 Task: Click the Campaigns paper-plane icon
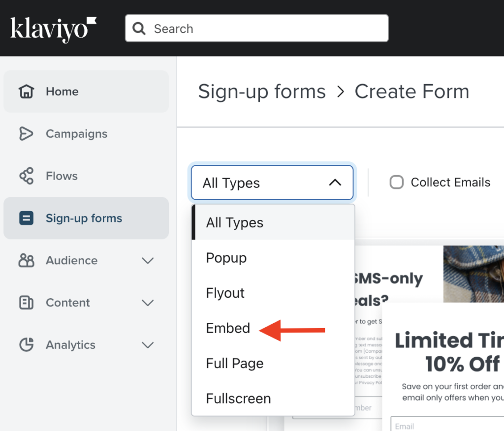26,134
